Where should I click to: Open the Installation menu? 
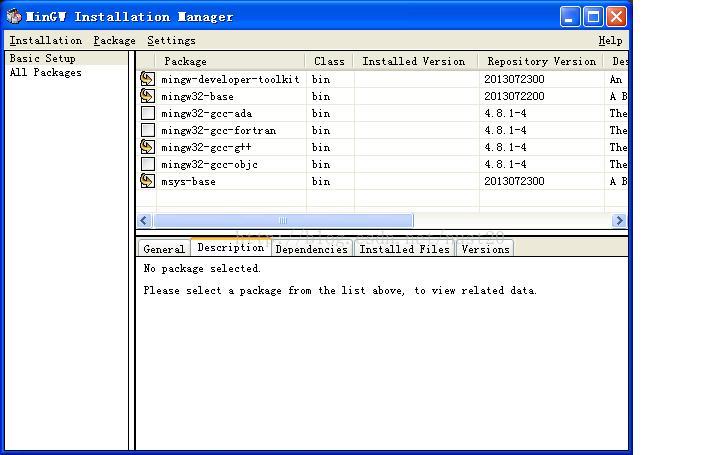coord(45,40)
